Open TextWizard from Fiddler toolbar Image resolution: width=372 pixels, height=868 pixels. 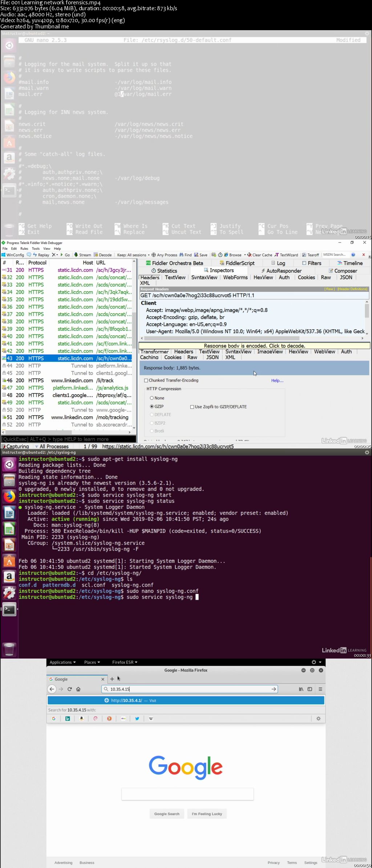[286, 255]
